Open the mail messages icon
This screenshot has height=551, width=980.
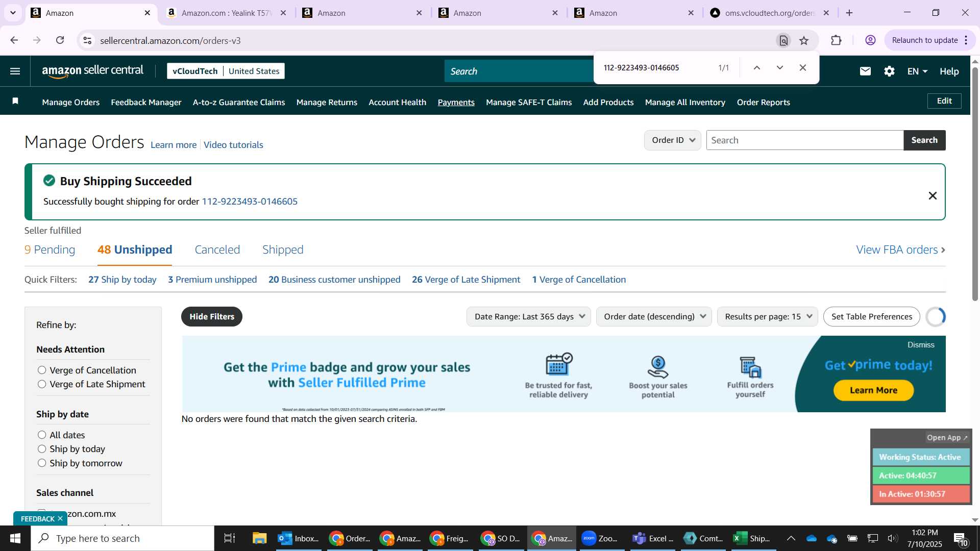pos(865,71)
